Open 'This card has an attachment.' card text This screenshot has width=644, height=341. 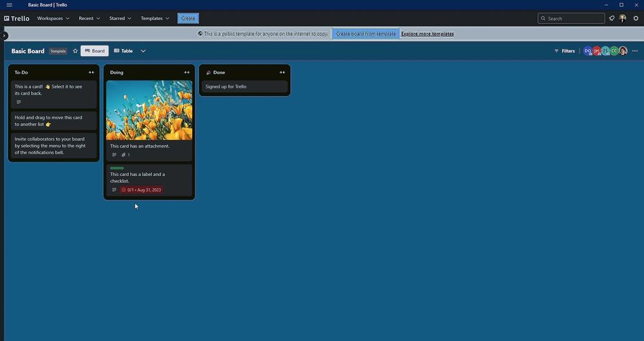pos(140,146)
